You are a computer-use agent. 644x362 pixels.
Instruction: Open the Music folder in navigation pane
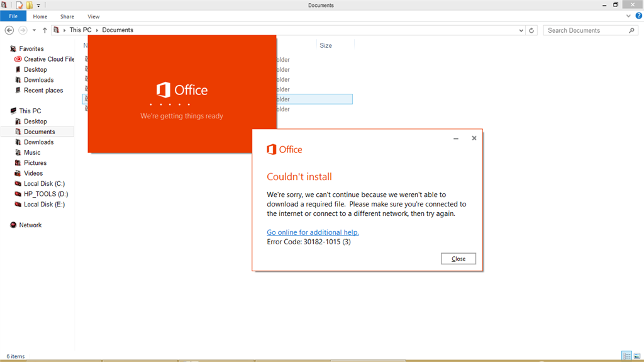click(32, 152)
